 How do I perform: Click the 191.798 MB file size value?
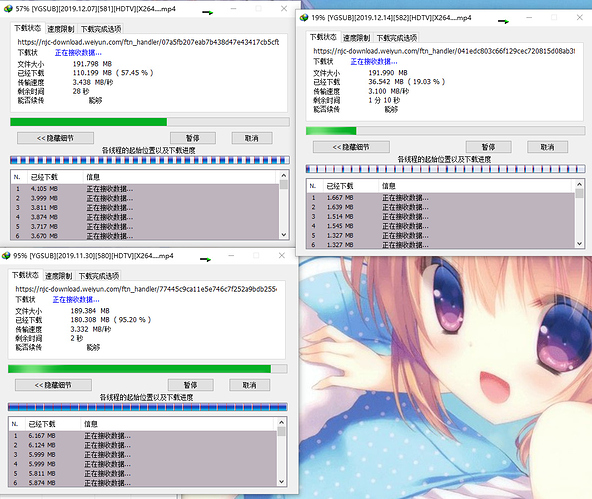click(x=92, y=64)
